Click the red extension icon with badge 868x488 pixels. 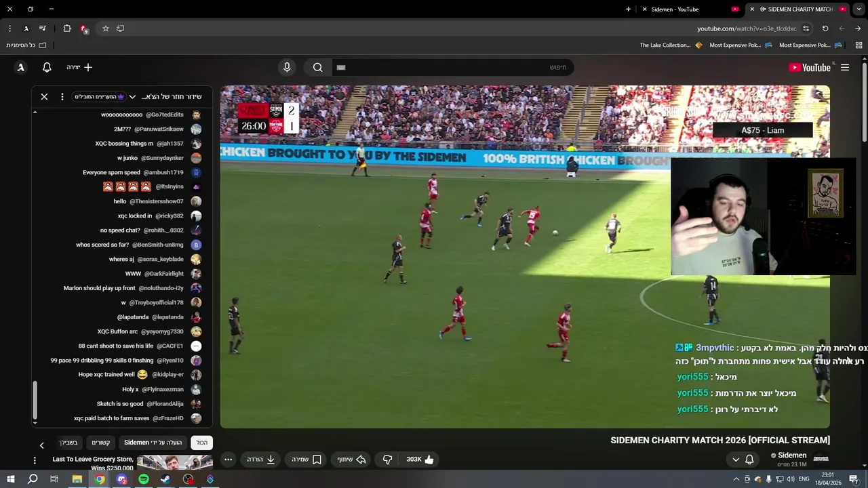tap(83, 28)
